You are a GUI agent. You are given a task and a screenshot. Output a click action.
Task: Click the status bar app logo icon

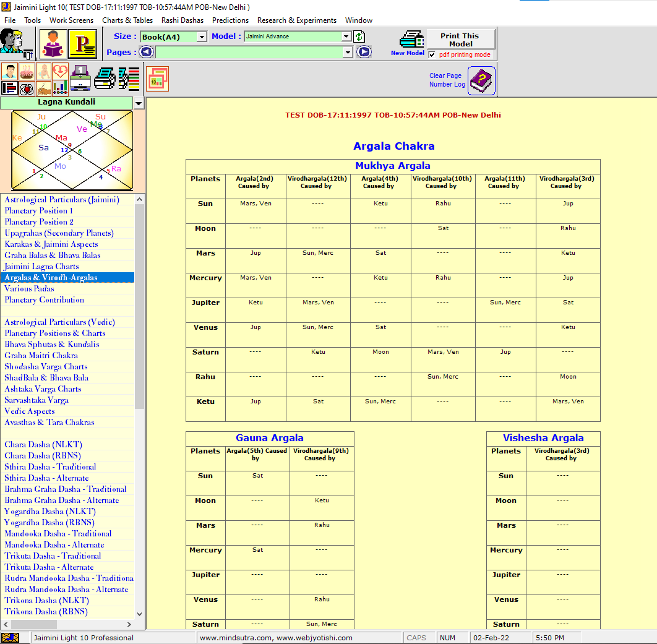11,638
